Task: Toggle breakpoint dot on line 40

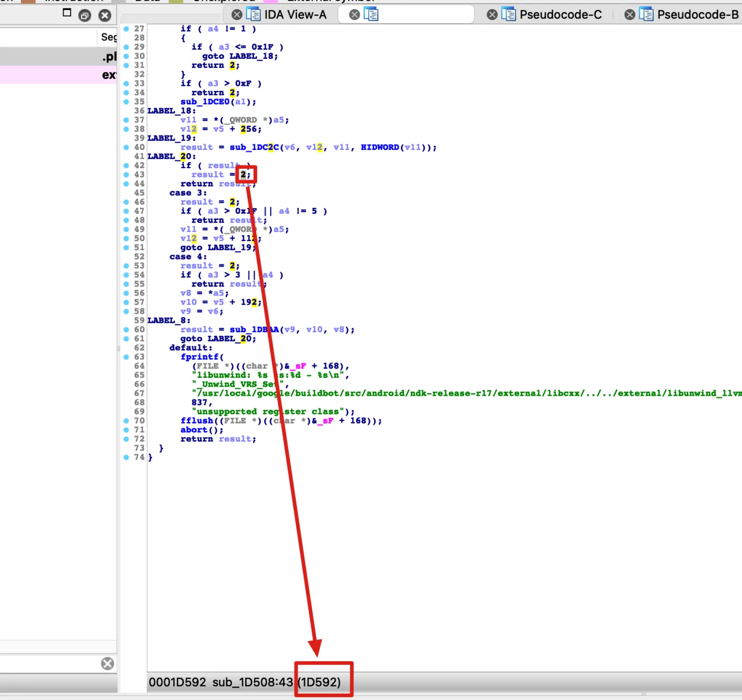Action: coord(126,147)
